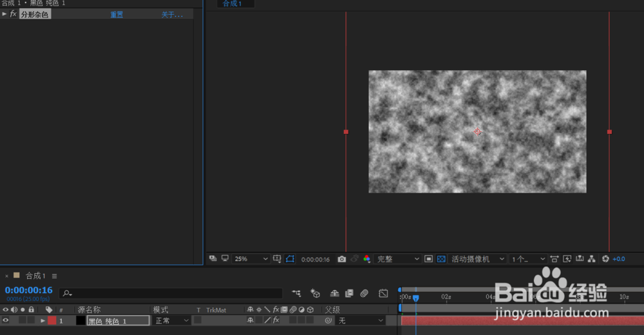
Task: Toggle the transparency grid
Action: (441, 259)
